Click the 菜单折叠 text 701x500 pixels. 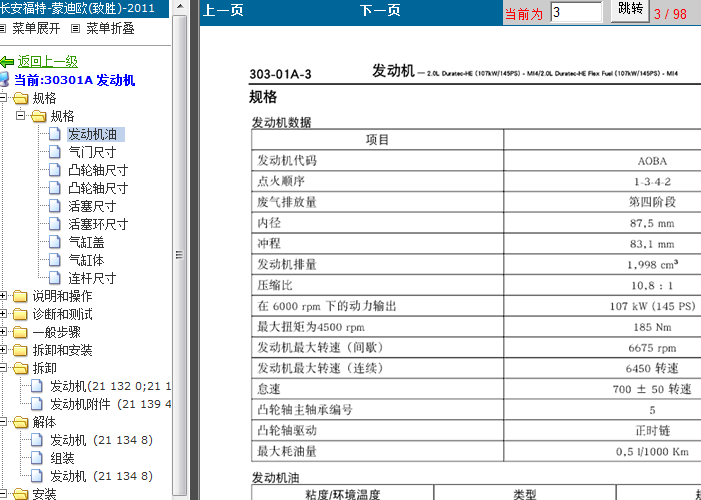point(110,29)
